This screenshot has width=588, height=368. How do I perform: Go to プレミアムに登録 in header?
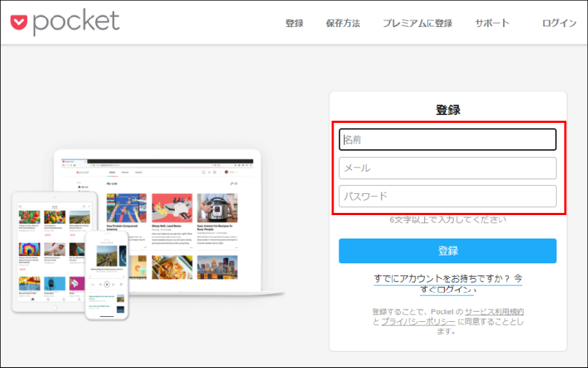tap(417, 23)
